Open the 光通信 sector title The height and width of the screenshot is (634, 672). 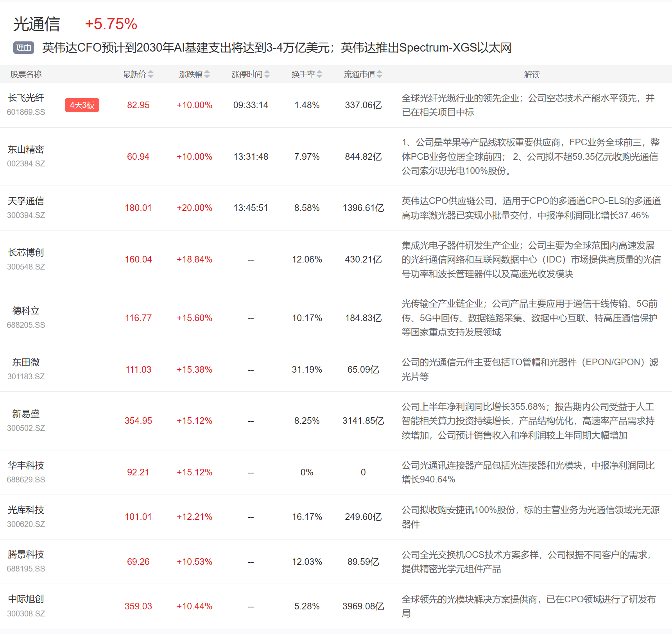[36, 24]
